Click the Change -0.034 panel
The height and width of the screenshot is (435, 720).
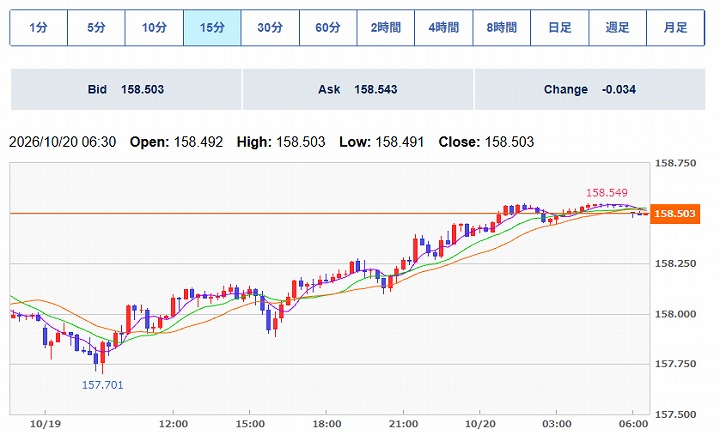tap(590, 89)
